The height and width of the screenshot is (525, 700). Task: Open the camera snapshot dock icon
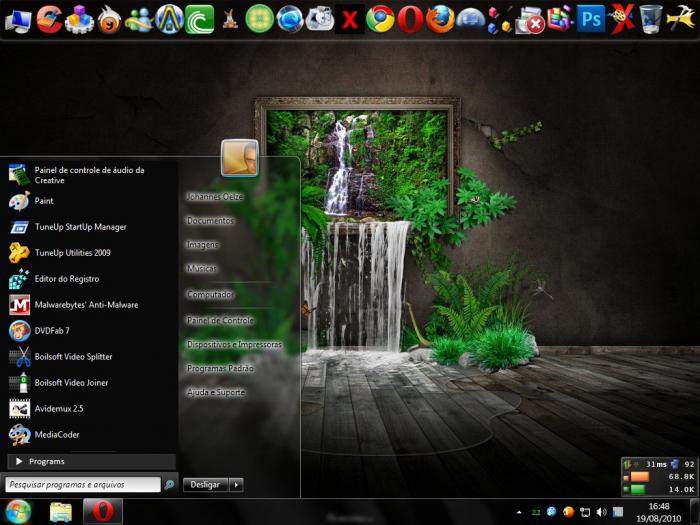(x=320, y=20)
